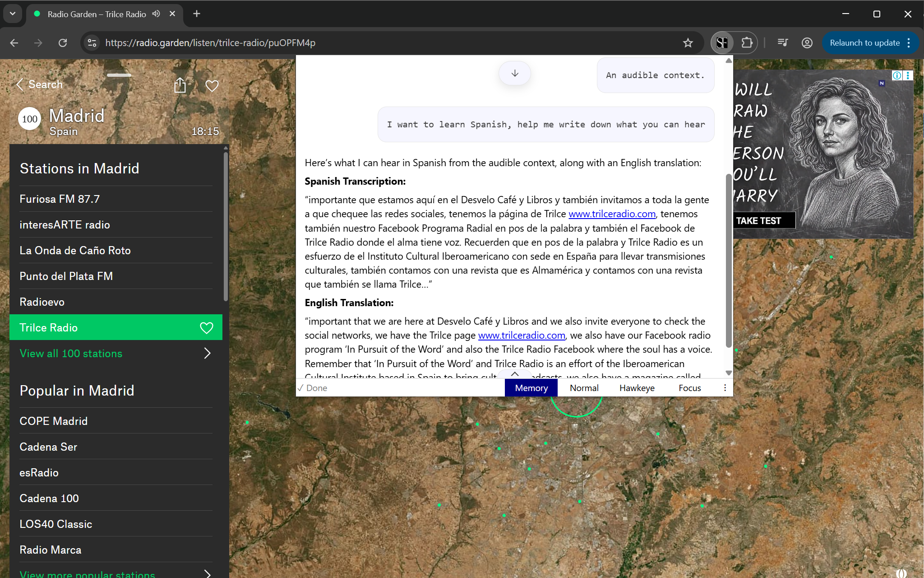Open the share menu for Madrid stations
This screenshot has width=924, height=578.
tap(180, 85)
